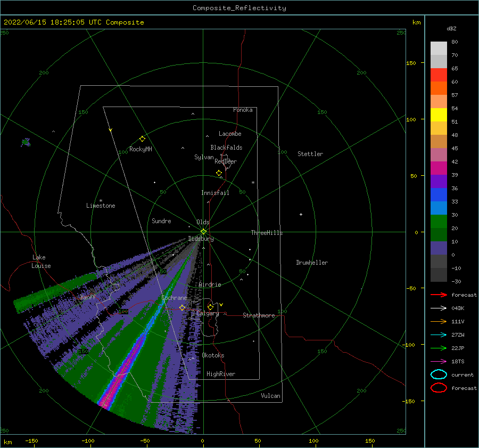The image size is (479, 448).
Task: Click the Blackfalds label
Action: (226, 148)
